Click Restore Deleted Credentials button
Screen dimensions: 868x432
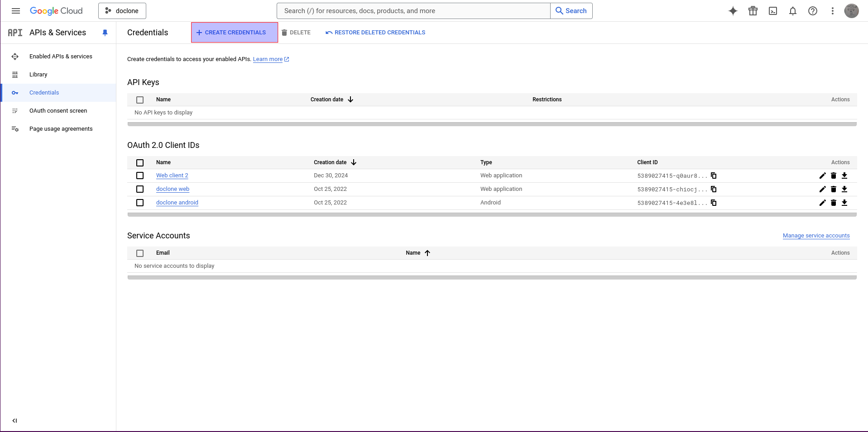(375, 33)
